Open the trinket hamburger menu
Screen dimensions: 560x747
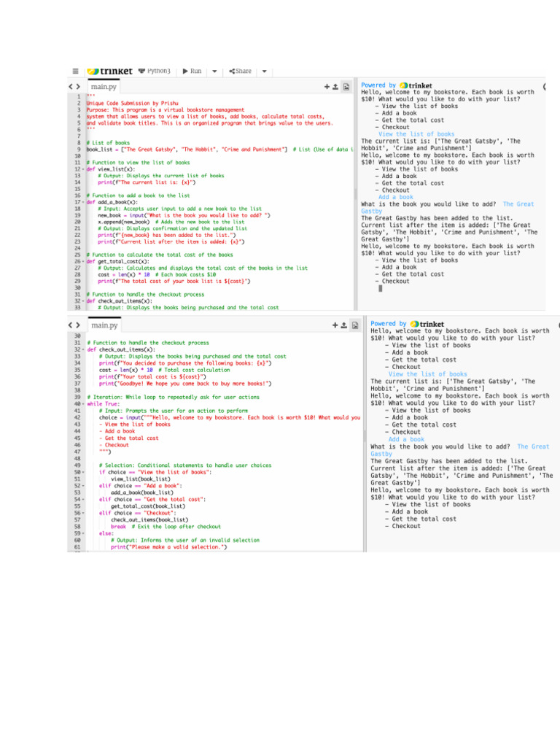coord(75,71)
